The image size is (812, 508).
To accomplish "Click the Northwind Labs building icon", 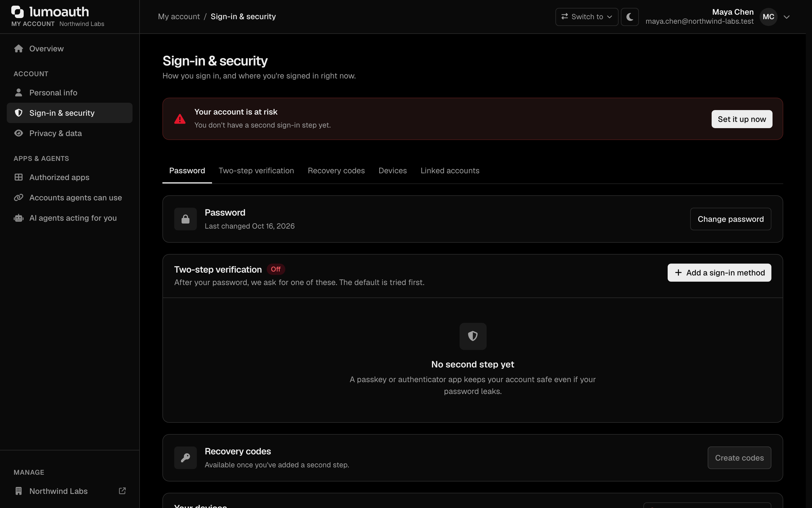I will [x=18, y=491].
